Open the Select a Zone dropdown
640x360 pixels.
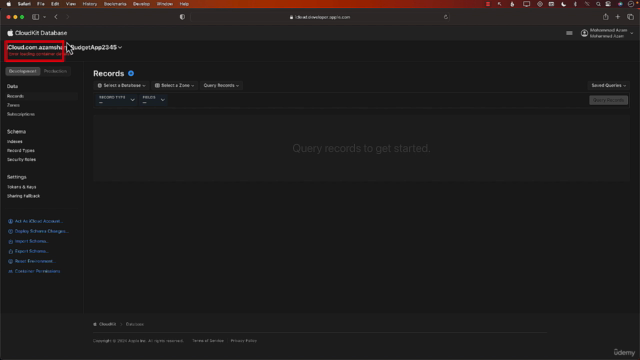175,85
